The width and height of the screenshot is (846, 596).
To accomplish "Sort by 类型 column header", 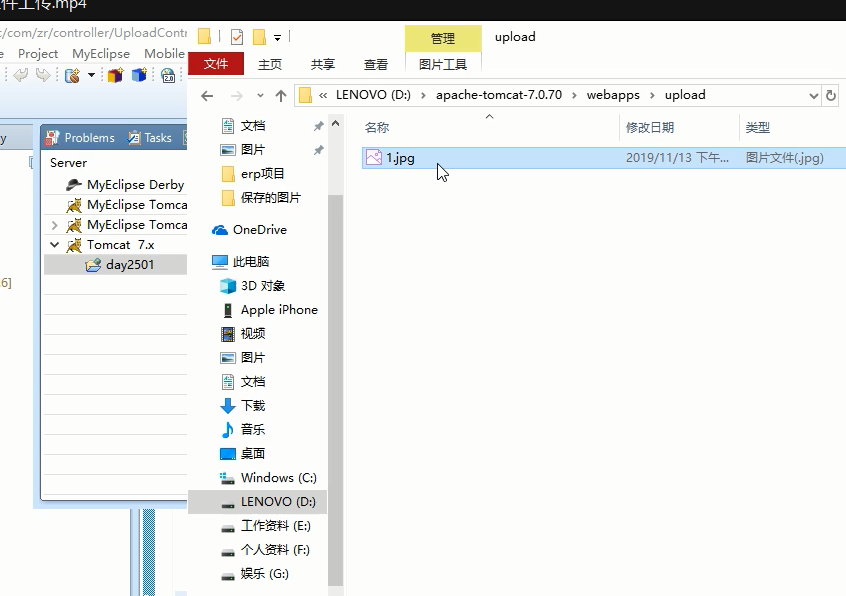I will pos(758,128).
